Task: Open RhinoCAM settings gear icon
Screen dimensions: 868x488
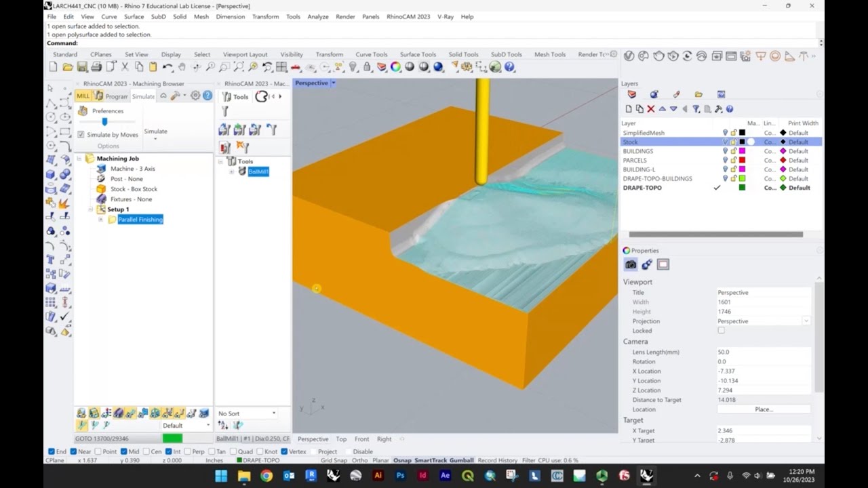Action: 195,96
